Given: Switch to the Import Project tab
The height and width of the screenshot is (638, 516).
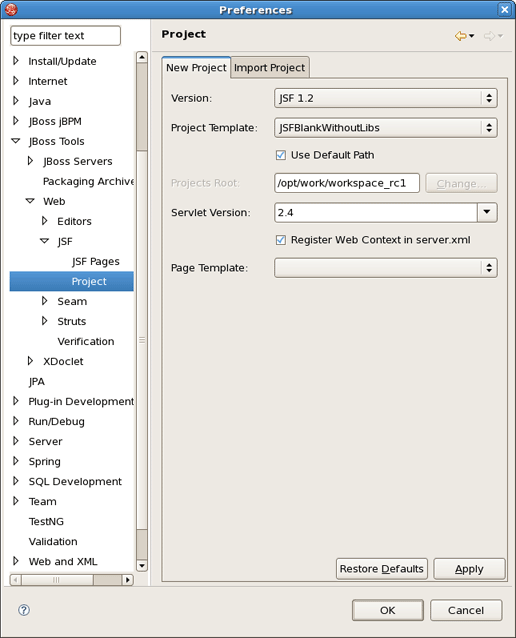Looking at the screenshot, I should pos(269,68).
